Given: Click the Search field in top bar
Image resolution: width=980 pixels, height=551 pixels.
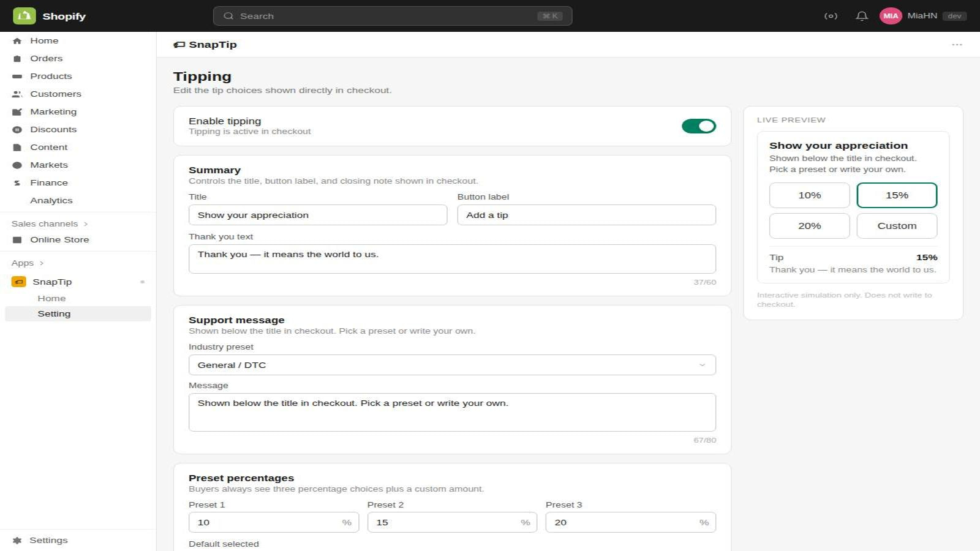Looking at the screenshot, I should point(393,16).
